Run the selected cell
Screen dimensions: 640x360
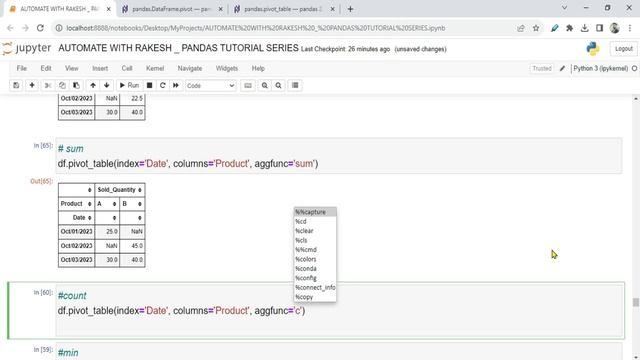pos(129,85)
